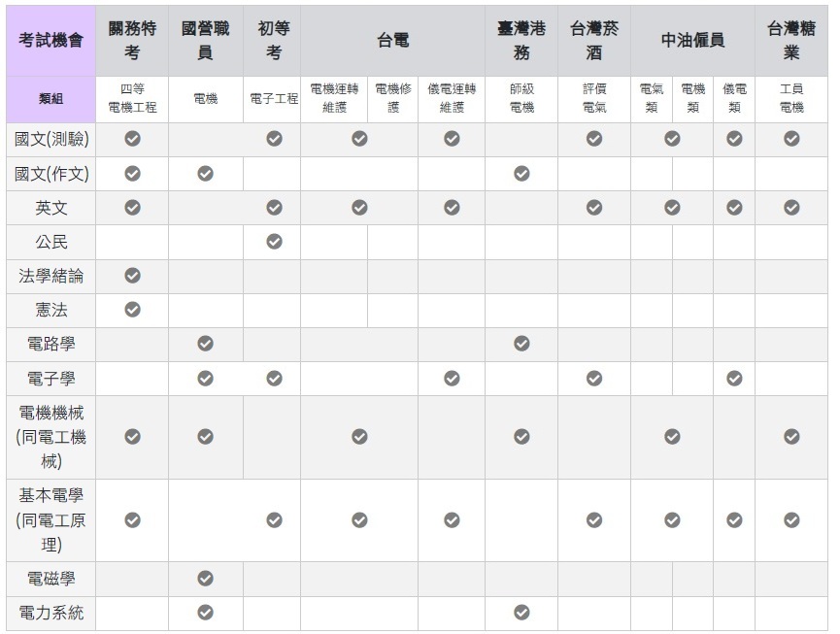
Task: Select the 國文(作文) checkmark under 國營職員
Action: click(205, 174)
